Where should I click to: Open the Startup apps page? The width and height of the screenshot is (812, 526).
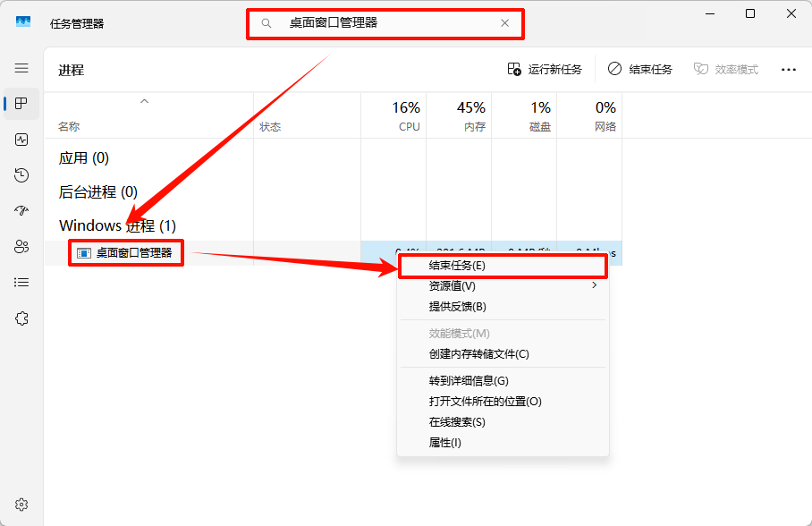pyautogui.click(x=20, y=210)
